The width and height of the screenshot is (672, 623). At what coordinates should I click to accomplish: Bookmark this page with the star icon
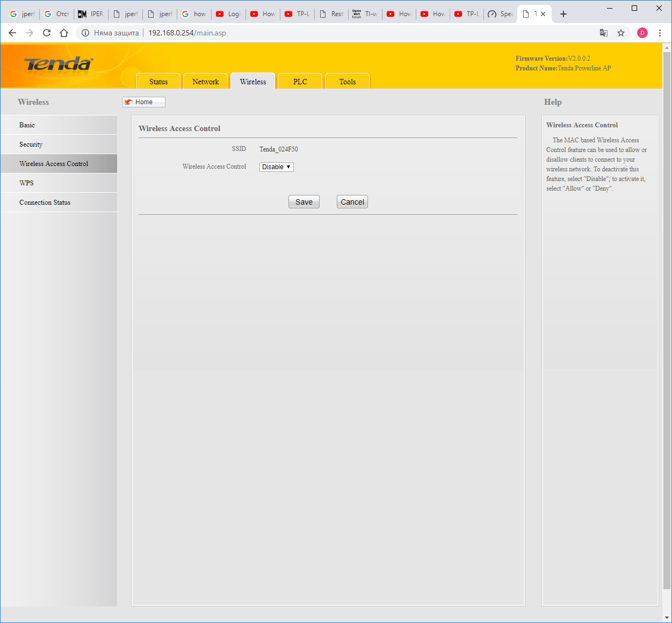621,33
